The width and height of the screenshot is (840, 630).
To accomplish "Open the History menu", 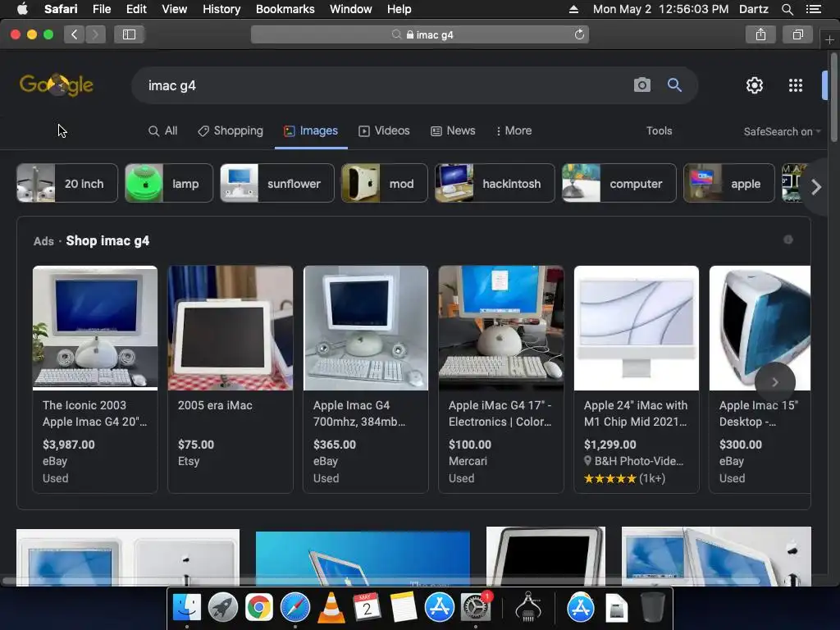I will (x=221, y=9).
